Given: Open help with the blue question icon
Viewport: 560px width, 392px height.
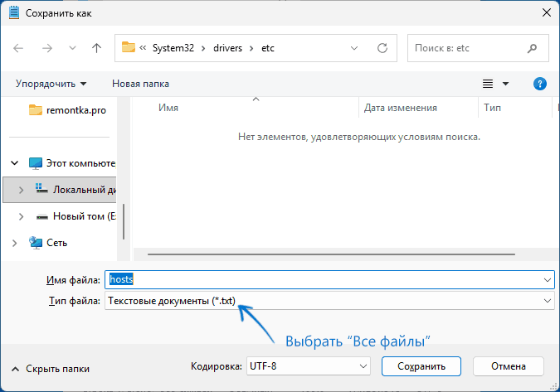Looking at the screenshot, I should tap(539, 84).
